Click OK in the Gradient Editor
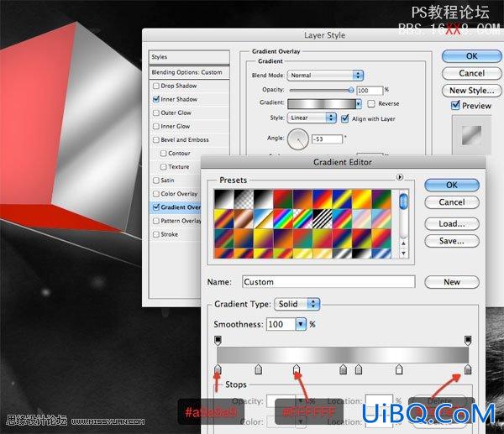Image resolution: width=504 pixels, height=434 pixels. pyautogui.click(x=452, y=185)
